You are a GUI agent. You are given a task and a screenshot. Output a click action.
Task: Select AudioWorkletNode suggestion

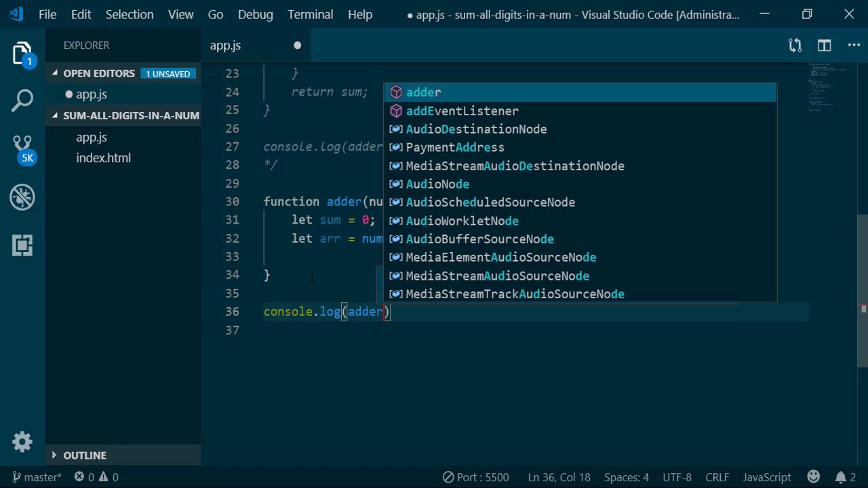coord(580,221)
